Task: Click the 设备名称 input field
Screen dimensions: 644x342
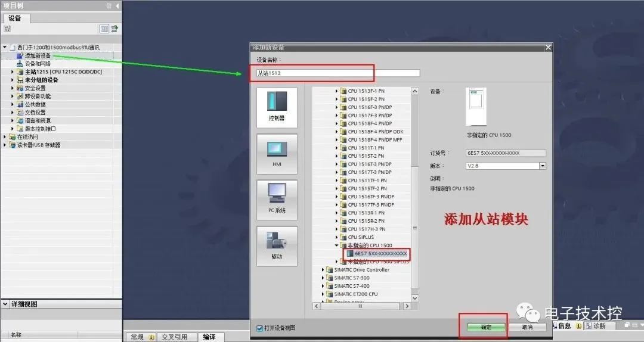Action: pyautogui.click(x=338, y=73)
